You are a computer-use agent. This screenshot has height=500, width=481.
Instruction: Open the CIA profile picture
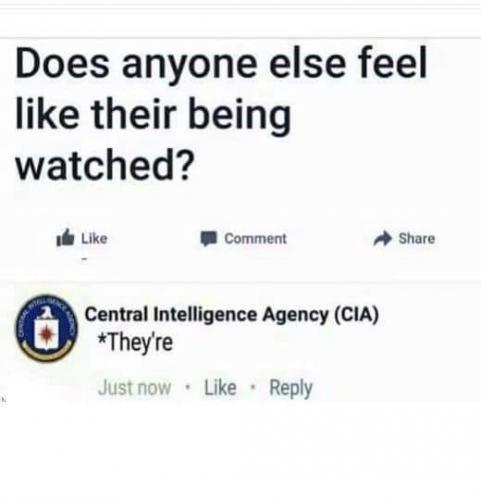coord(46,328)
